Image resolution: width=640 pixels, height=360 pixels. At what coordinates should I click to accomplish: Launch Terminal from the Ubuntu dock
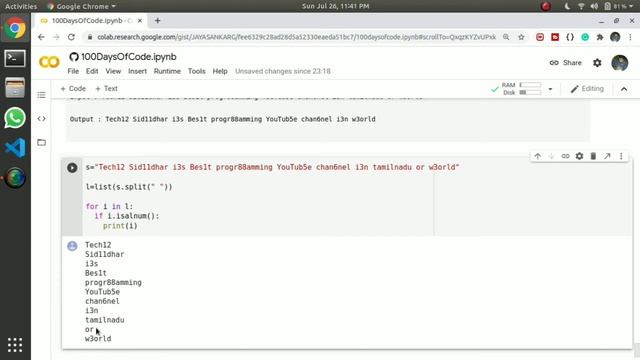(15, 58)
